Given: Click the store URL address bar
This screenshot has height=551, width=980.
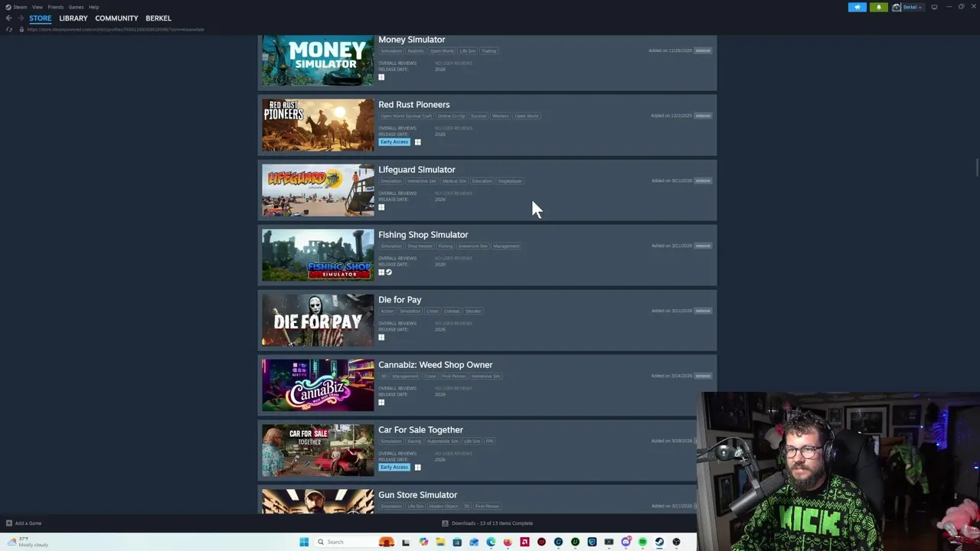Looking at the screenshot, I should tap(115, 29).
